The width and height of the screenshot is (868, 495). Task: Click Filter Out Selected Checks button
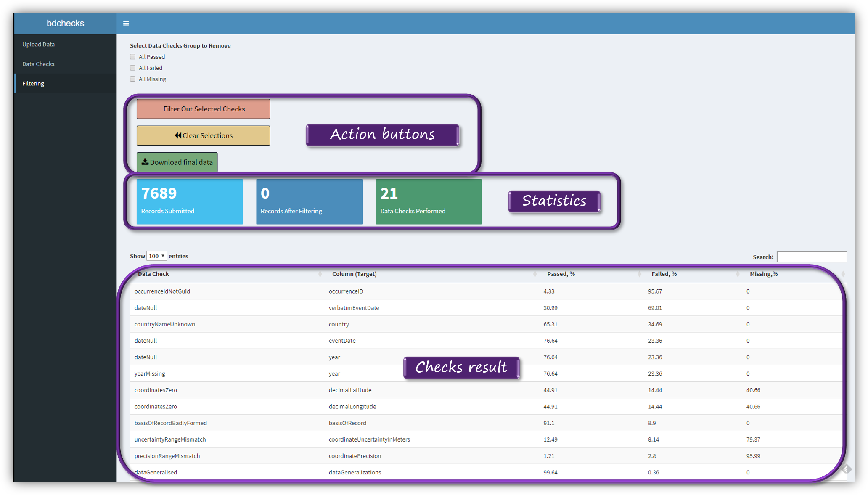point(203,109)
